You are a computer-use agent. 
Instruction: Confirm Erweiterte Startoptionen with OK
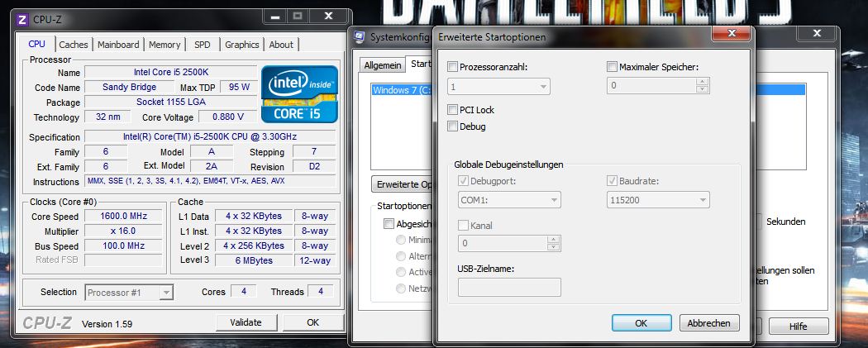point(641,323)
